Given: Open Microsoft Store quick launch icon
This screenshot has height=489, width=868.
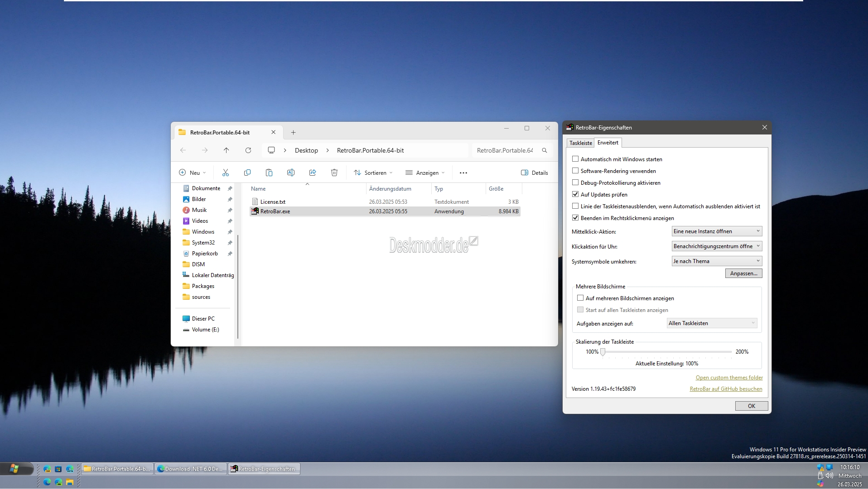Looking at the screenshot, I should pos(58,469).
